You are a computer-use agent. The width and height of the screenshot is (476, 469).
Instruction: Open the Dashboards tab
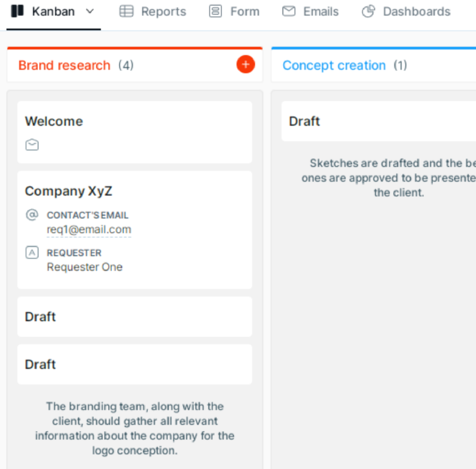pyautogui.click(x=406, y=12)
